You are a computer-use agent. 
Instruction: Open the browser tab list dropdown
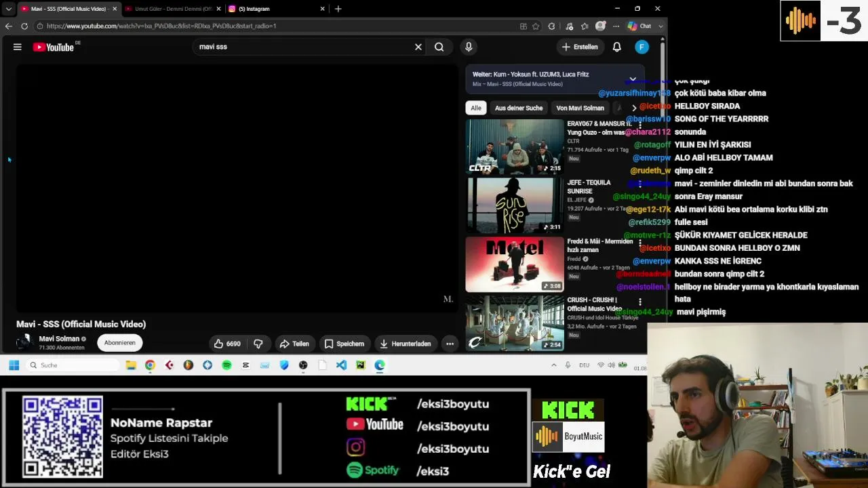pyautogui.click(x=8, y=9)
